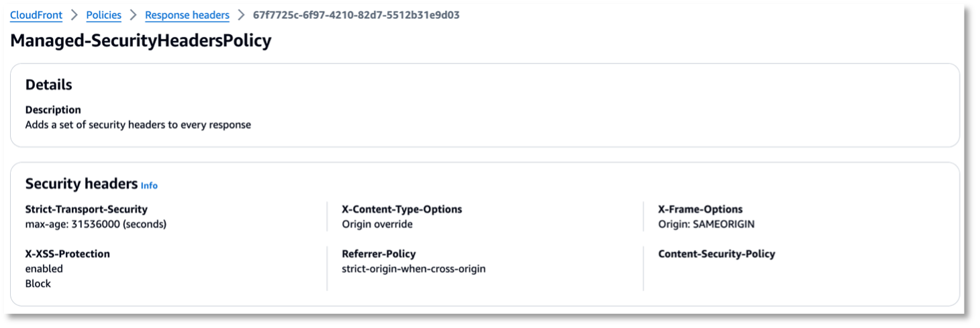Screen dimensions: 980x328
Task: Click the Security headers section heading
Action: [x=81, y=183]
